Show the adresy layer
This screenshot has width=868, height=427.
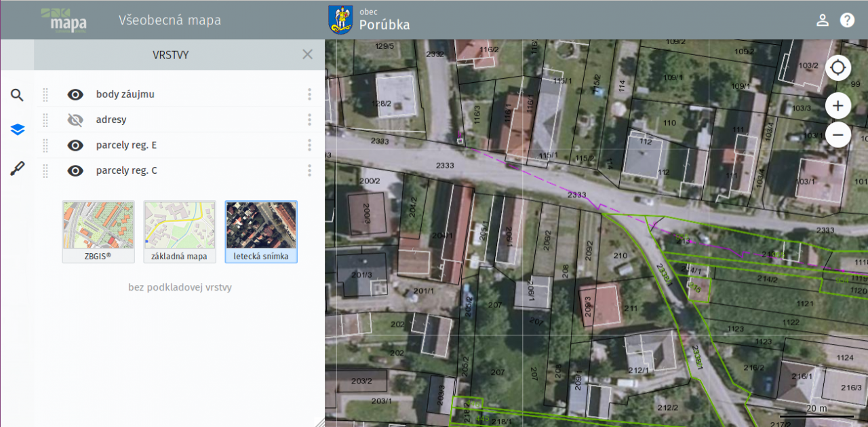pyautogui.click(x=75, y=120)
